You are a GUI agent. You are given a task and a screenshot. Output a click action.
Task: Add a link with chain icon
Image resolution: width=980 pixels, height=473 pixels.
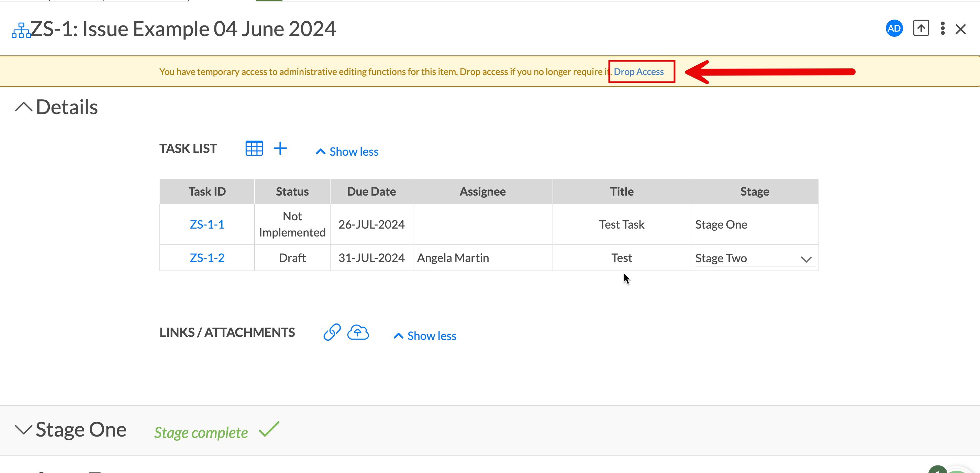tap(332, 332)
